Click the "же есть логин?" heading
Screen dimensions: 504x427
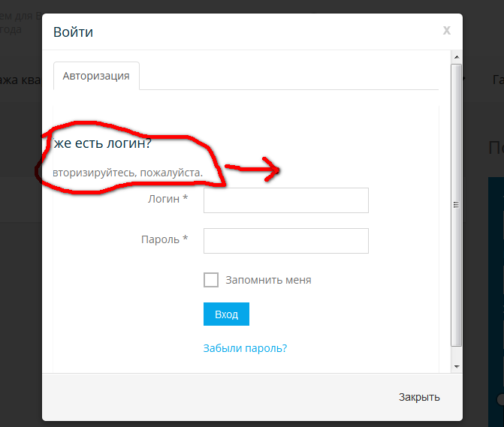click(x=102, y=143)
